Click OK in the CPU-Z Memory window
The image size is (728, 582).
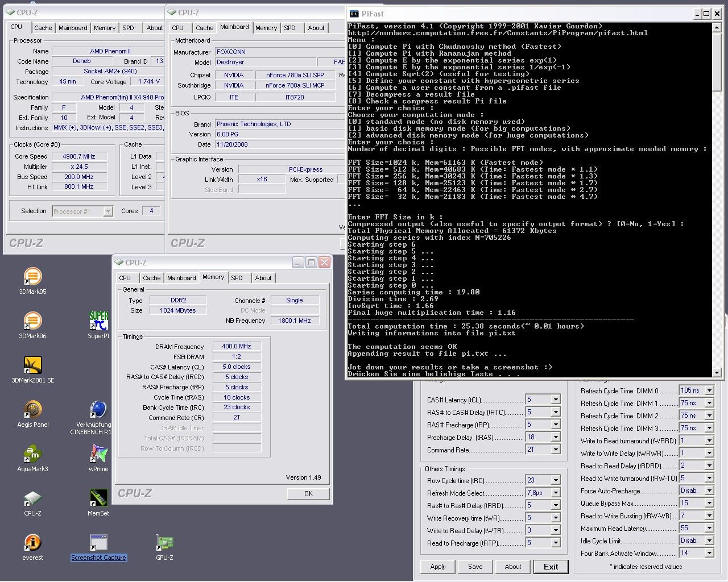308,493
